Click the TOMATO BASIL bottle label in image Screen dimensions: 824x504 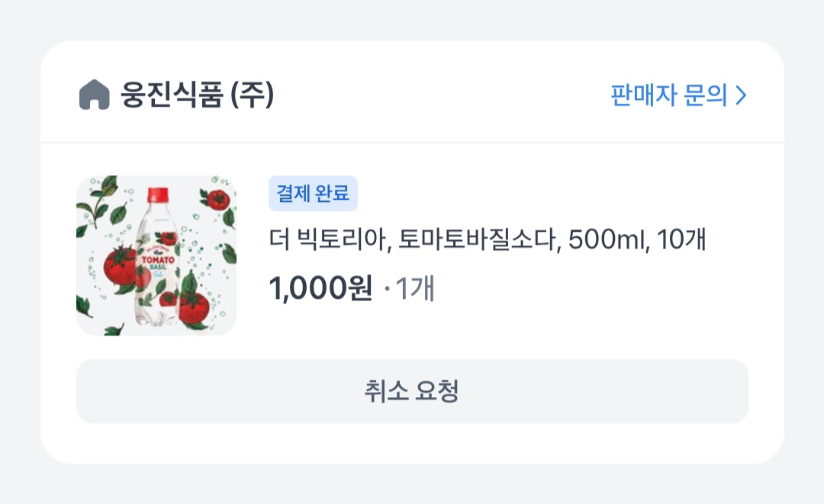click(x=158, y=263)
